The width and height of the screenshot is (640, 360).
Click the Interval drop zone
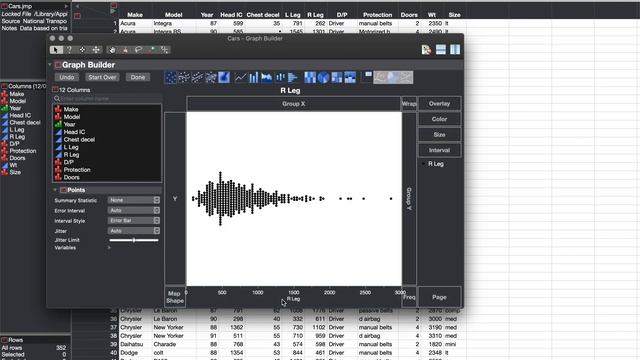coord(439,150)
